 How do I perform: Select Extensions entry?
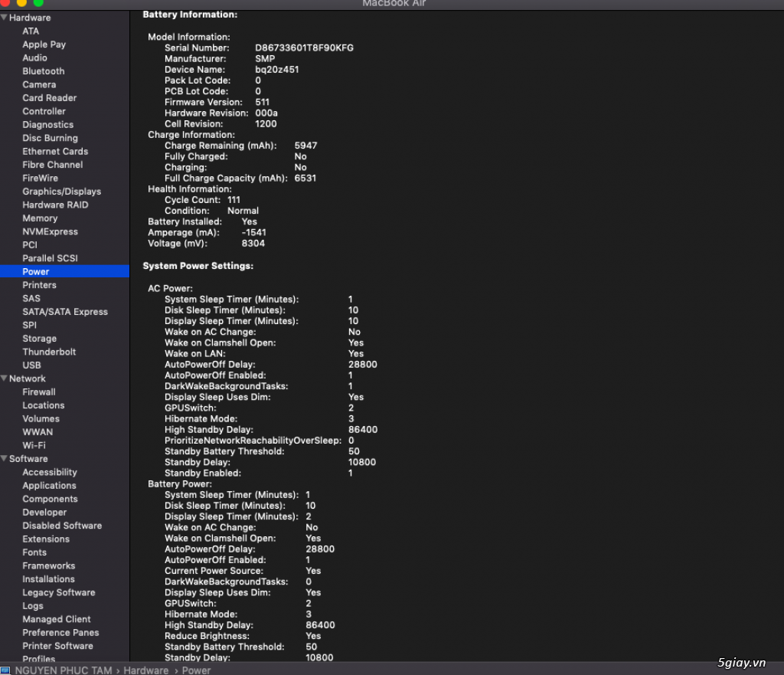45,539
